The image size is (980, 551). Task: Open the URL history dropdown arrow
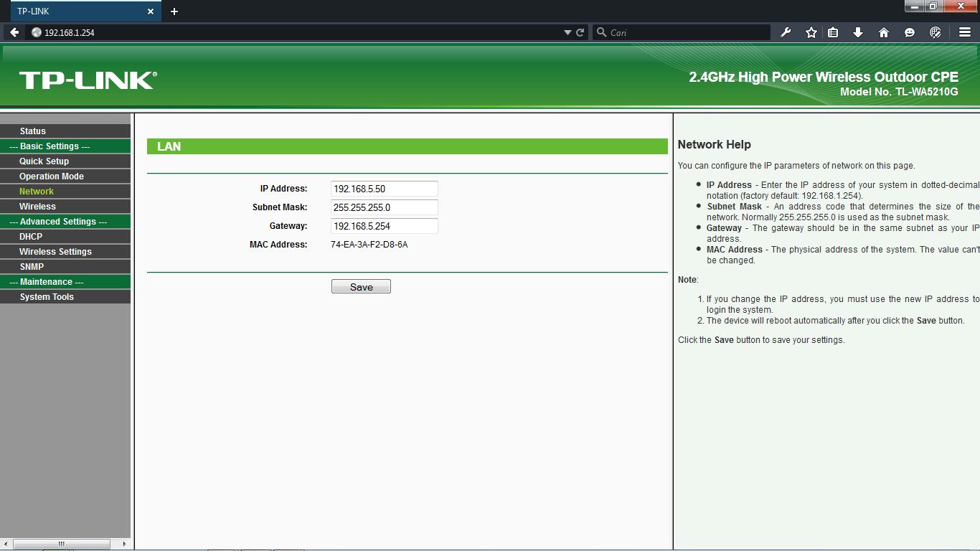[568, 32]
